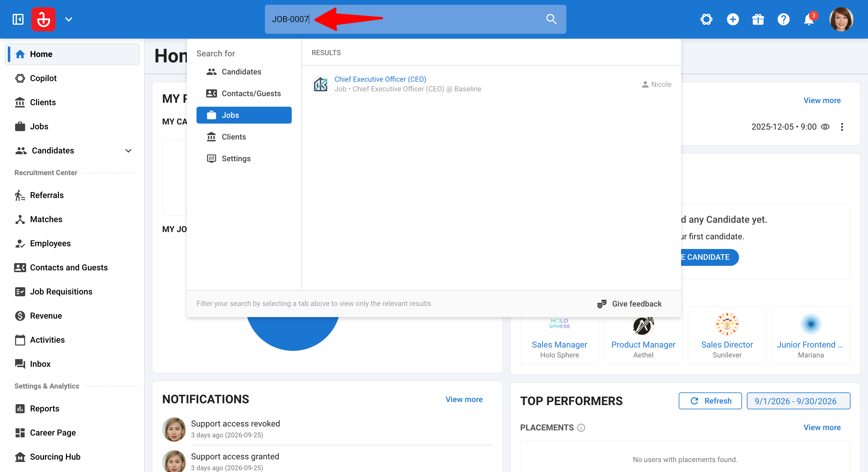Click the placements info icon

click(x=581, y=427)
